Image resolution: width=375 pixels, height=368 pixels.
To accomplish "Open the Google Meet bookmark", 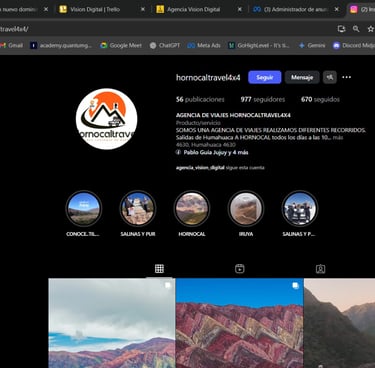I will [121, 45].
